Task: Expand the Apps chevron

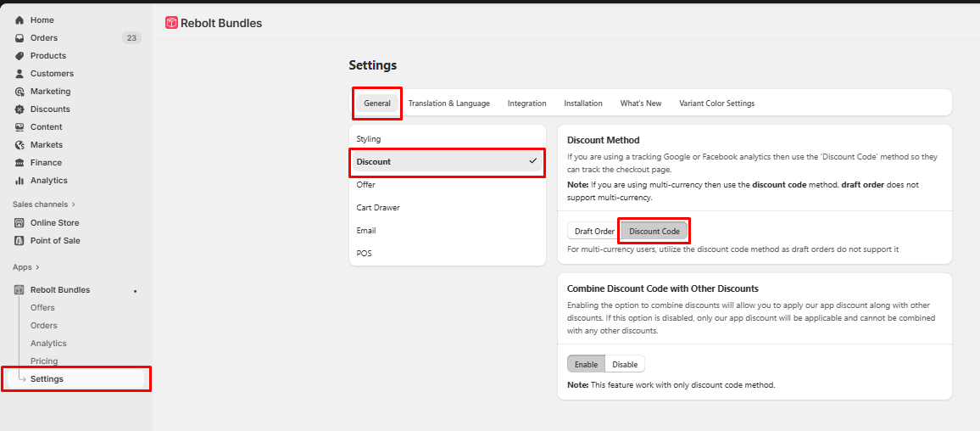Action: [x=37, y=267]
